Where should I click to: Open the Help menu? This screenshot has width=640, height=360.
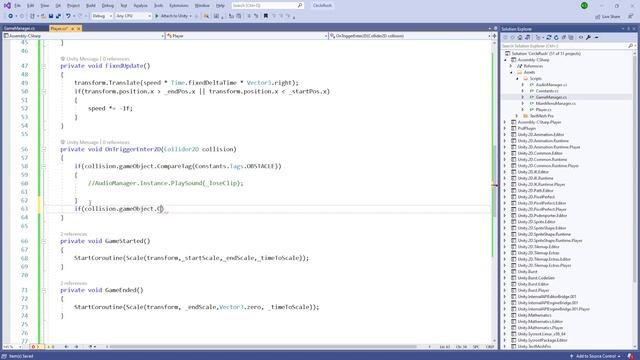(x=220, y=6)
